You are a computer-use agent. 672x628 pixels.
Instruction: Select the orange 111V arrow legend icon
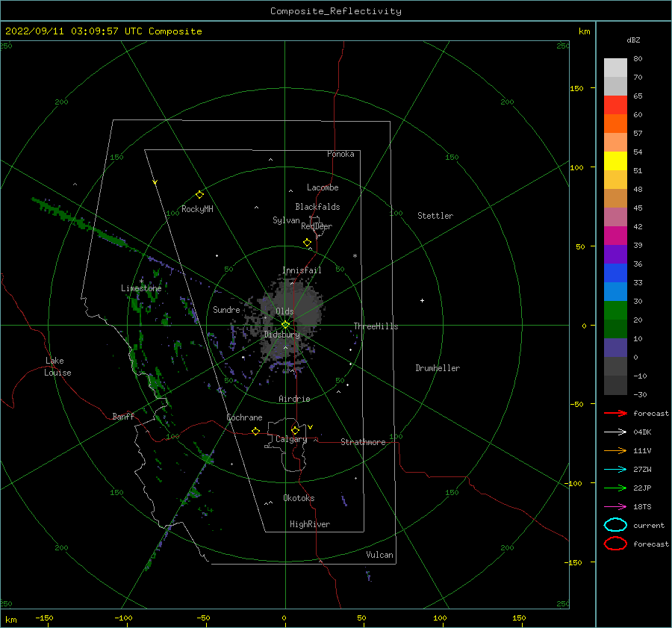(x=615, y=450)
